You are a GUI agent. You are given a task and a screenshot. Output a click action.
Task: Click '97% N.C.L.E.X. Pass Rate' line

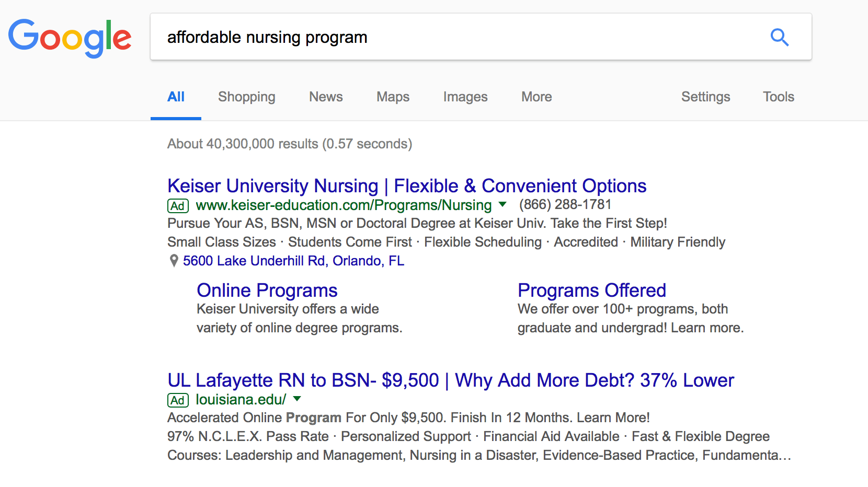tap(469, 436)
